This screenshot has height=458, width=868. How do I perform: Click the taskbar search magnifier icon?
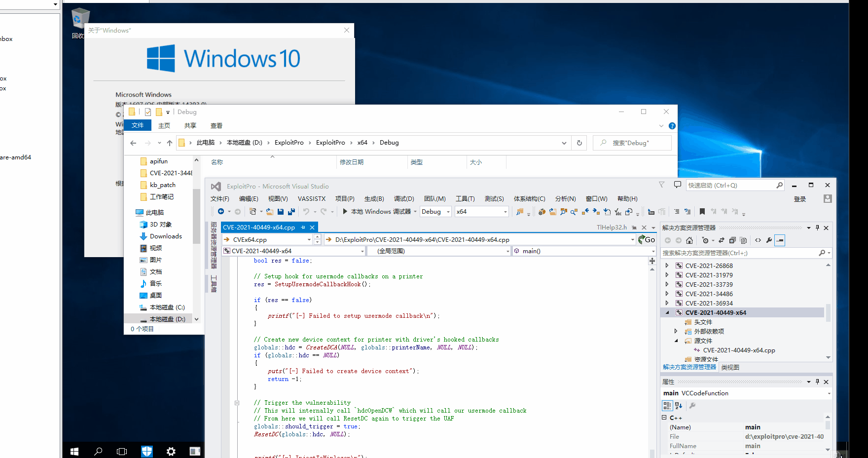[x=98, y=451]
